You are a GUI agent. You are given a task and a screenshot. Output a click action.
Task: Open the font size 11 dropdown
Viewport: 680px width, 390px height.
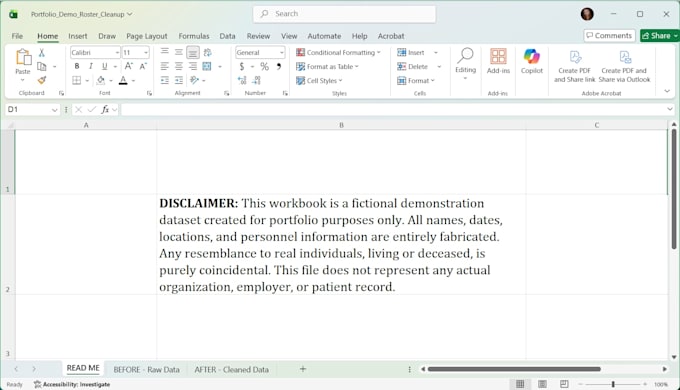point(146,52)
